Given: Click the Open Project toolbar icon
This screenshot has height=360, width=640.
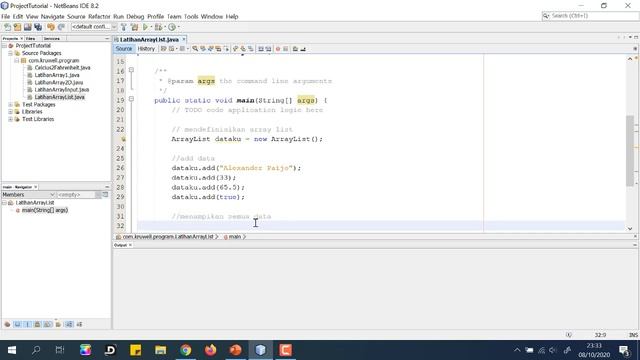Looking at the screenshot, I should click(x=27, y=27).
